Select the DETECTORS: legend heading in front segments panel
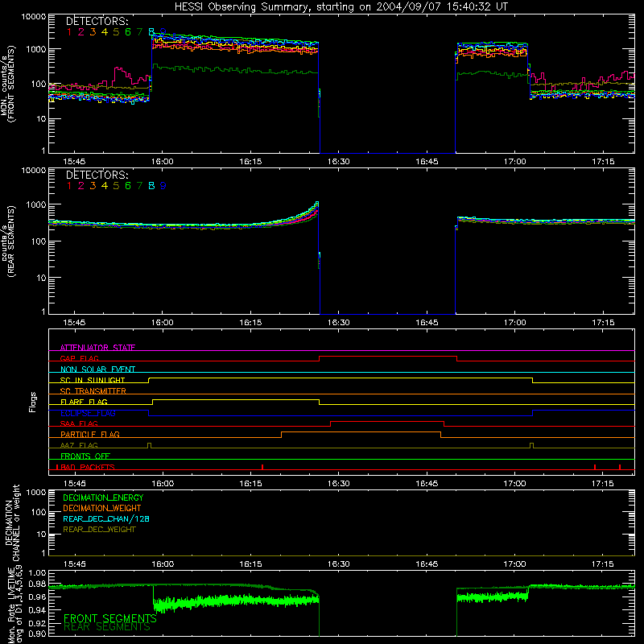Screen dimensions: 644x644 tap(97, 21)
